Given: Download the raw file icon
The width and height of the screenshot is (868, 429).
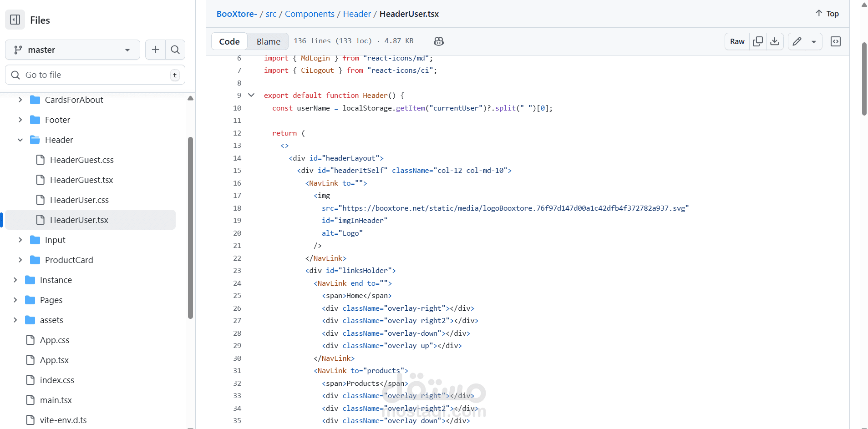Looking at the screenshot, I should point(775,41).
